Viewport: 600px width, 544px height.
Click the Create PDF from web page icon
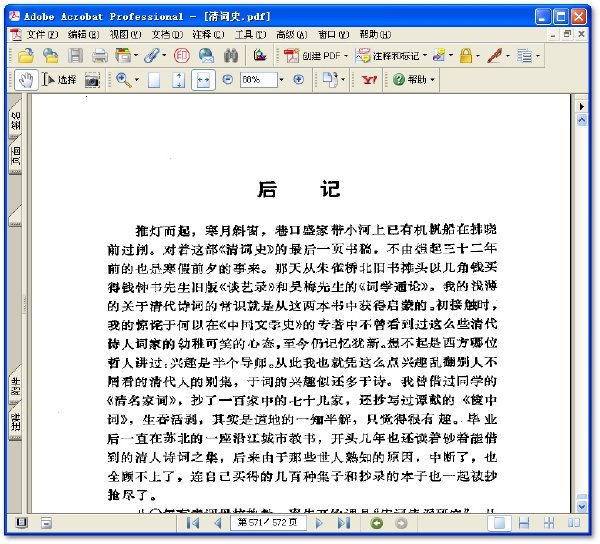51,56
